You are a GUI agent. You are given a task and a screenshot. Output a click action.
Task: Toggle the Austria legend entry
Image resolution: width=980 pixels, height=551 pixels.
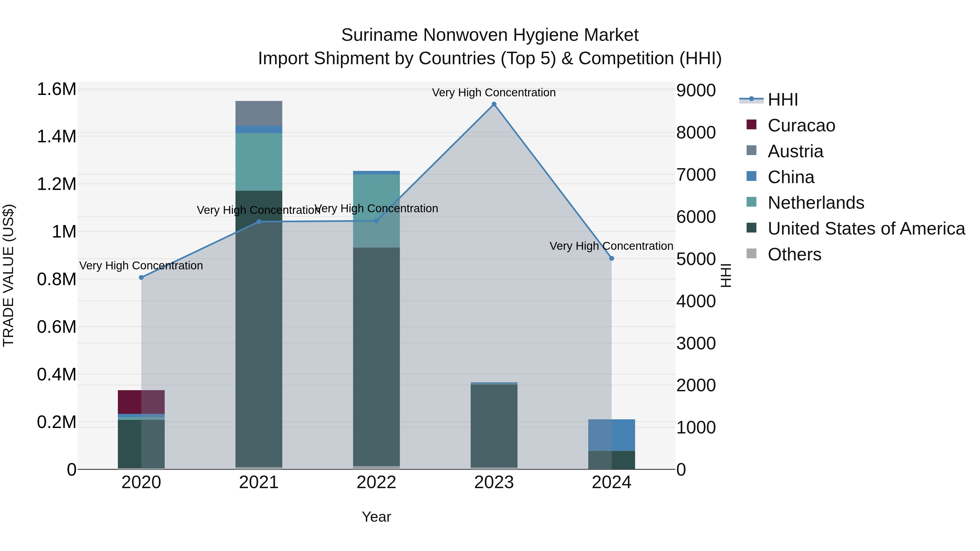[785, 151]
